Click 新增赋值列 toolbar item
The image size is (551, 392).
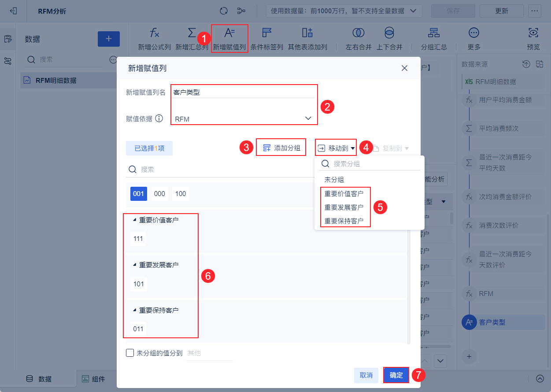click(x=229, y=39)
